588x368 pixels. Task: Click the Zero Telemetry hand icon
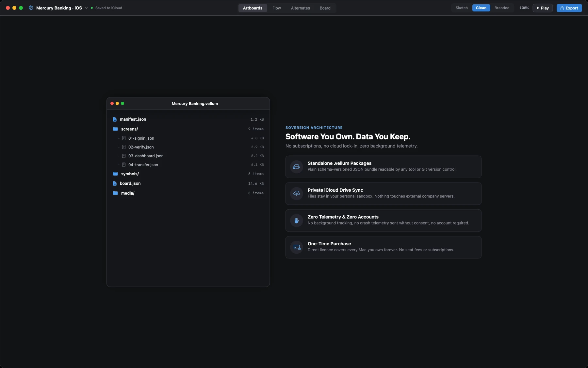pos(297,220)
